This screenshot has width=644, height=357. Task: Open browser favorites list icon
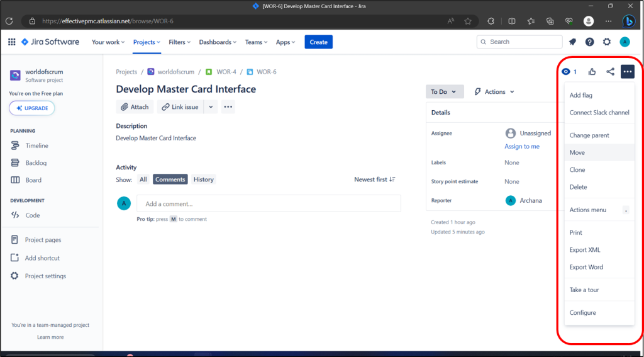[531, 21]
